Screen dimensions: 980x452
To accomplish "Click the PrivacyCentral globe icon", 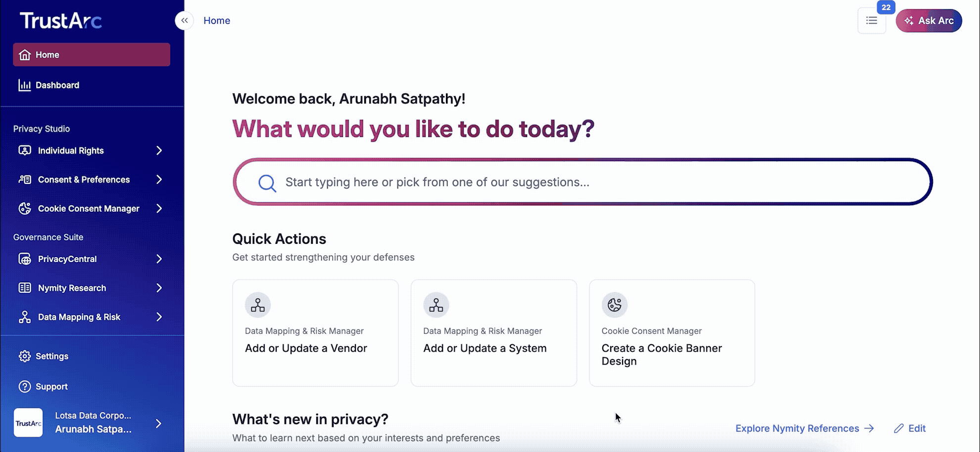I will click(24, 259).
